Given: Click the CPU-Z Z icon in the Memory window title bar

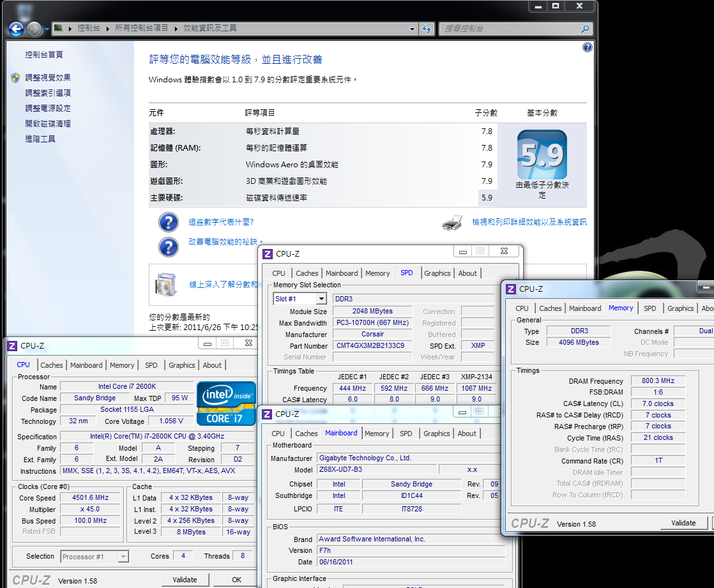Looking at the screenshot, I should pos(511,289).
